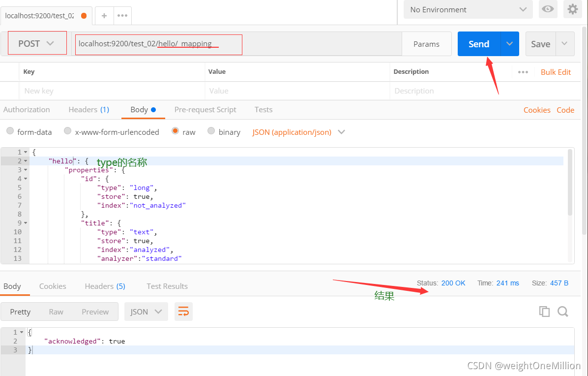Screen dimensions: 588x376
Task: Select the form-data radio button
Action: click(x=10, y=130)
